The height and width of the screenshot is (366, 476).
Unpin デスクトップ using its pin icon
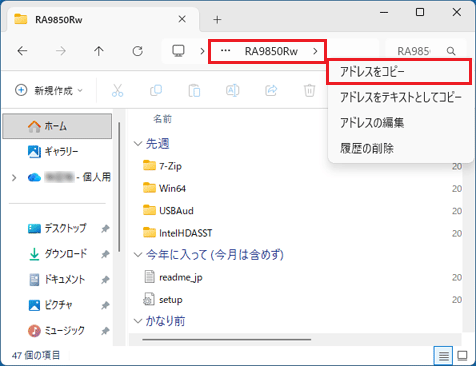[x=105, y=229]
